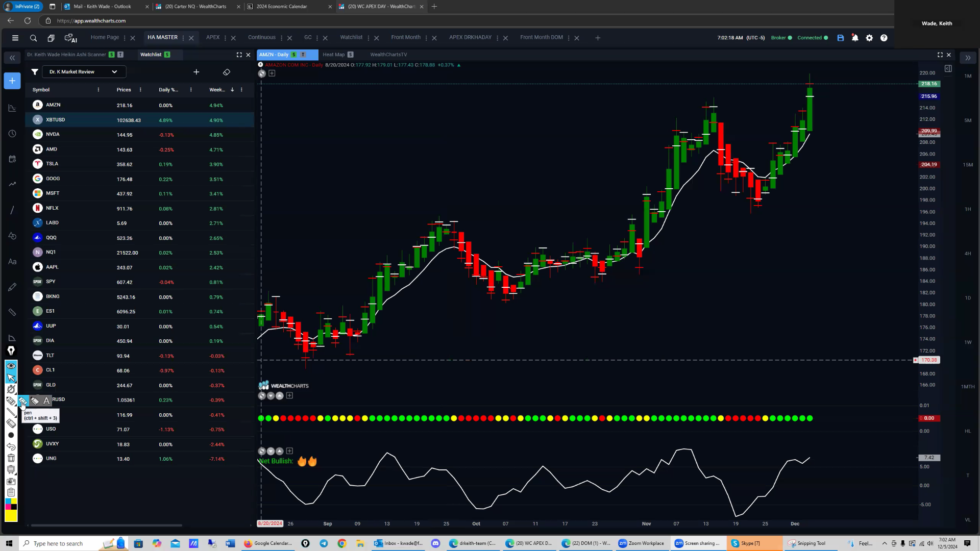Screen dimensions: 980x551
Task: Toggle the eye visibility in annotation toolbar
Action: pyautogui.click(x=11, y=366)
